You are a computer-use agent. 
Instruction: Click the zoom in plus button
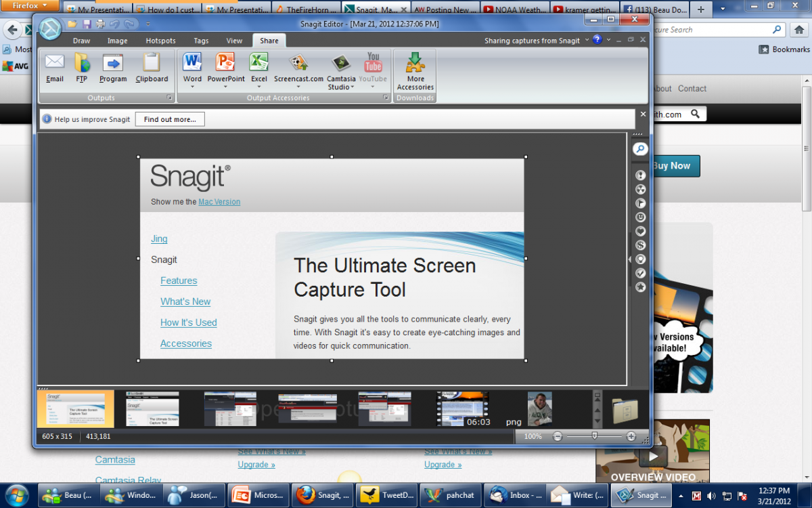[631, 436]
